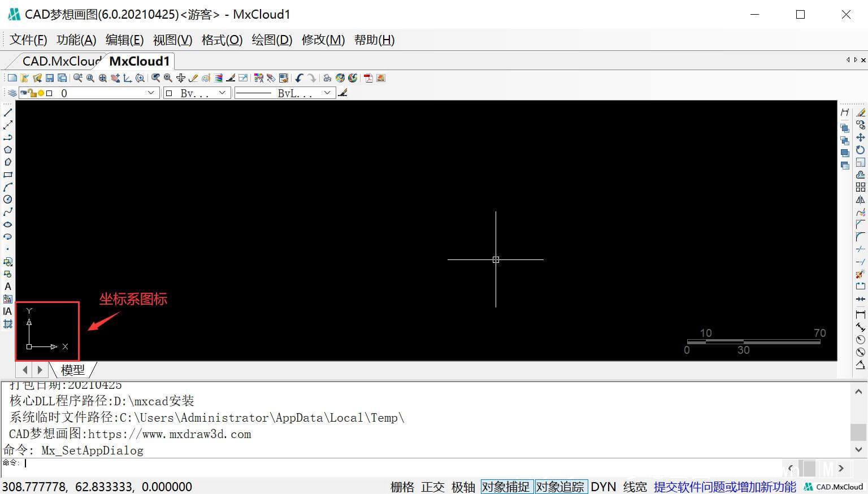Image resolution: width=868 pixels, height=494 pixels.
Task: Select the Linear dimension tool
Action: click(x=861, y=314)
